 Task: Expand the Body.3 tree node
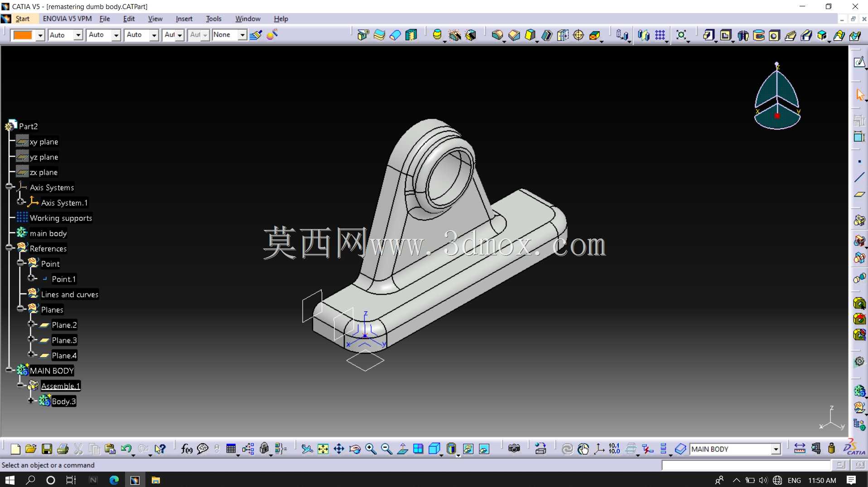pos(31,401)
